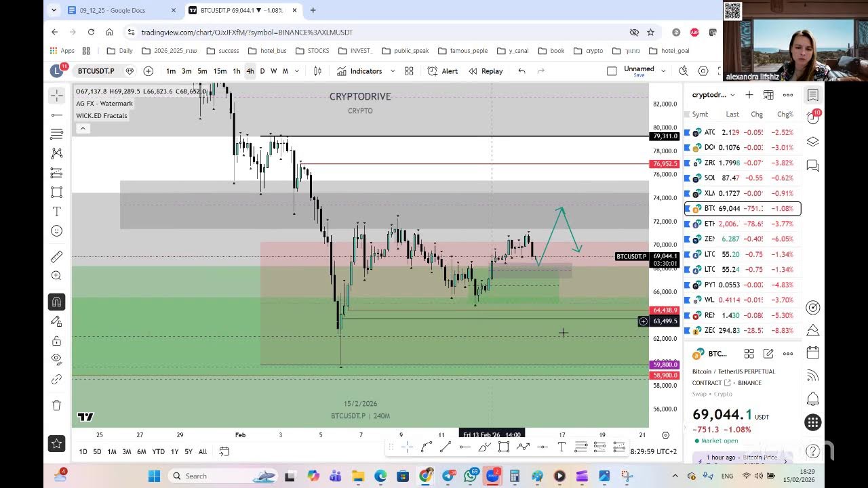The height and width of the screenshot is (488, 868).
Task: Open the Object Tree layers panel
Action: tap(812, 142)
